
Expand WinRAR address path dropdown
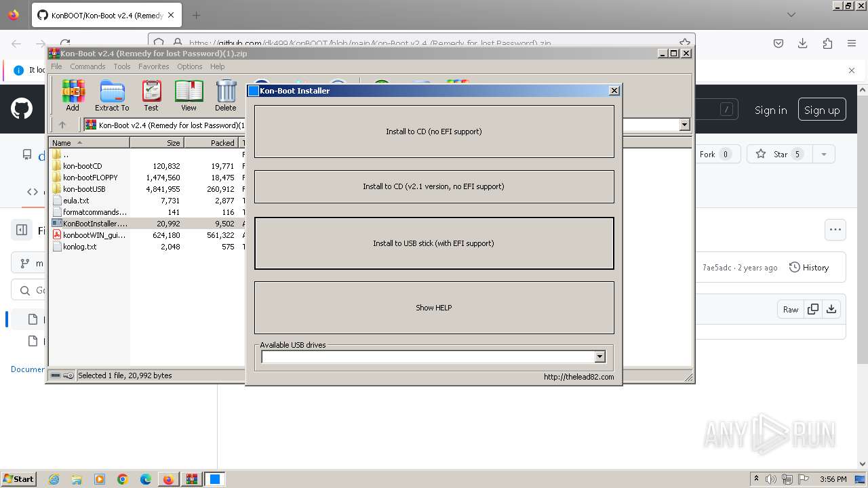[x=684, y=125]
